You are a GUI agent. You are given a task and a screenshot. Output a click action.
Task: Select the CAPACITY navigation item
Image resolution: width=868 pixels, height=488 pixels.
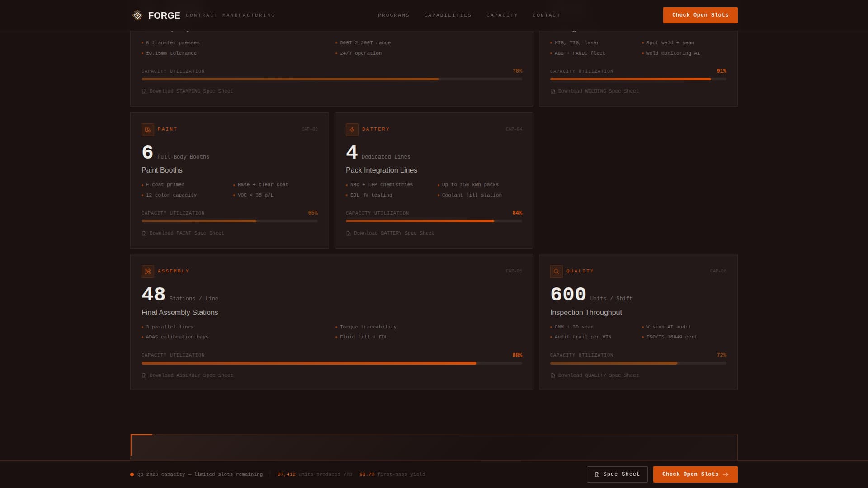[x=502, y=15]
